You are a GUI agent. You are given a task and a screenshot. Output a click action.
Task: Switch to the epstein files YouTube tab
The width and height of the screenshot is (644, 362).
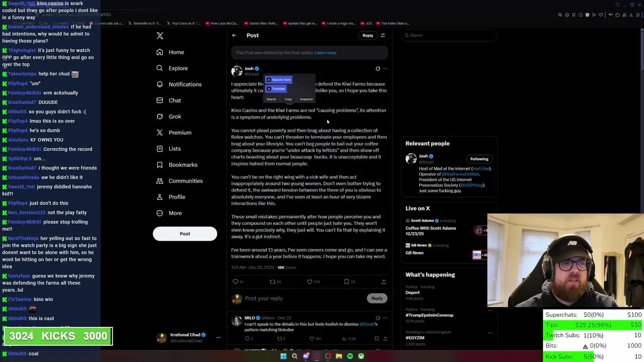click(300, 24)
